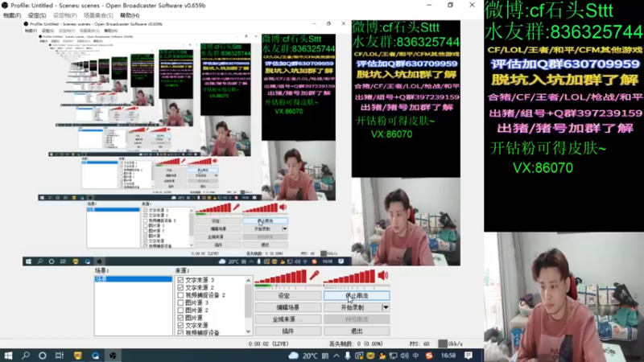
Task: Open the 帮助(H) menu
Action: (130, 15)
